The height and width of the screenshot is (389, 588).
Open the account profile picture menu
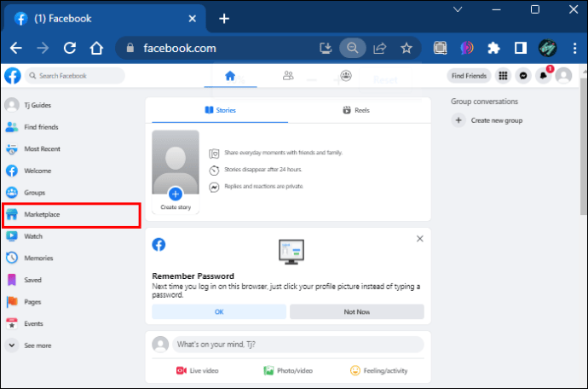coord(563,76)
